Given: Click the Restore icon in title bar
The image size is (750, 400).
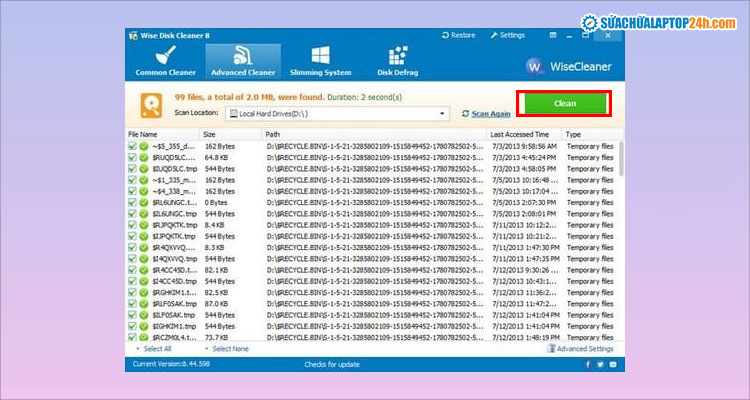Looking at the screenshot, I should pos(446,35).
